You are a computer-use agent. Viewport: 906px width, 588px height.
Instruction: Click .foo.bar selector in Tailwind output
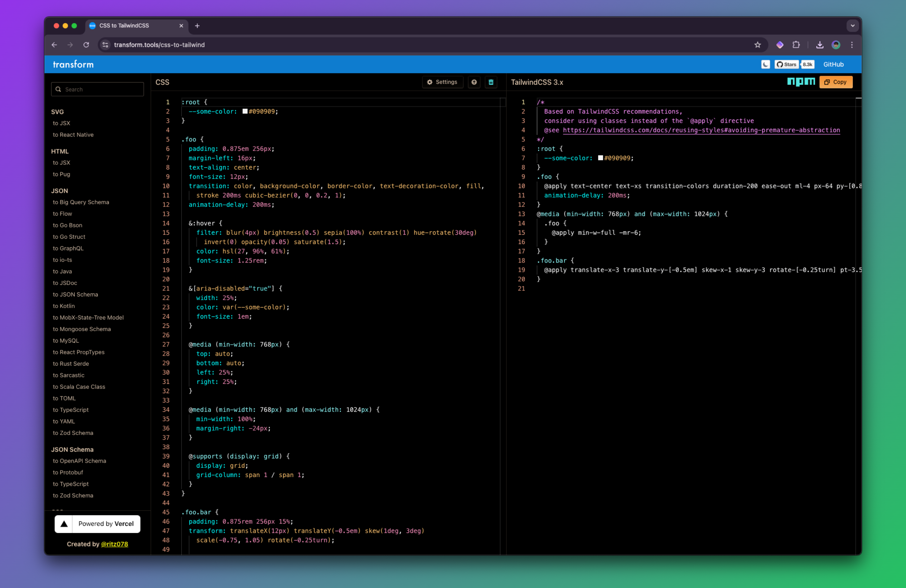[x=552, y=260]
